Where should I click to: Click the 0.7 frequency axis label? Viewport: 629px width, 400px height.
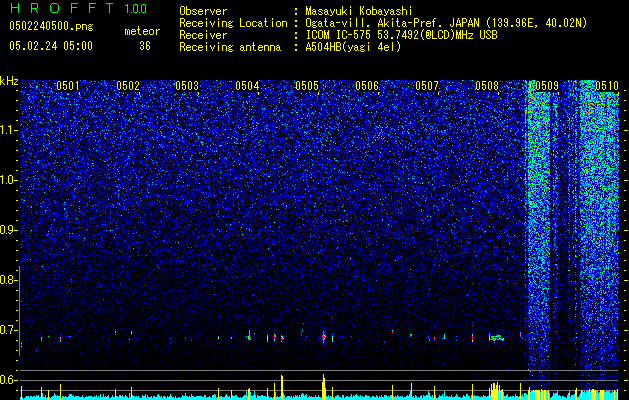(x=9, y=330)
